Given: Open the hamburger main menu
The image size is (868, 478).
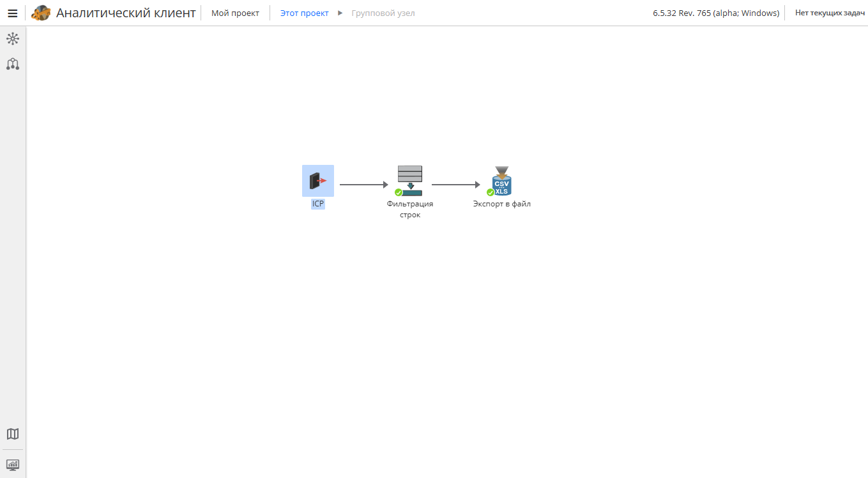Looking at the screenshot, I should click(x=12, y=13).
